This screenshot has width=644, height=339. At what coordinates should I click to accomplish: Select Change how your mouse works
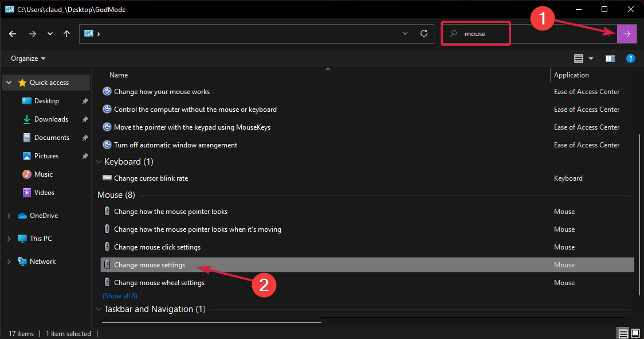coord(162,92)
